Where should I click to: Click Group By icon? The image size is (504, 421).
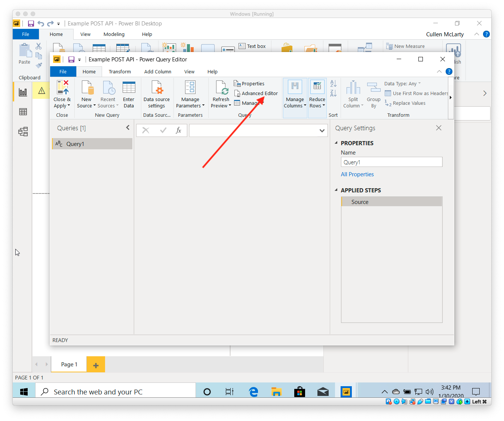(x=374, y=87)
